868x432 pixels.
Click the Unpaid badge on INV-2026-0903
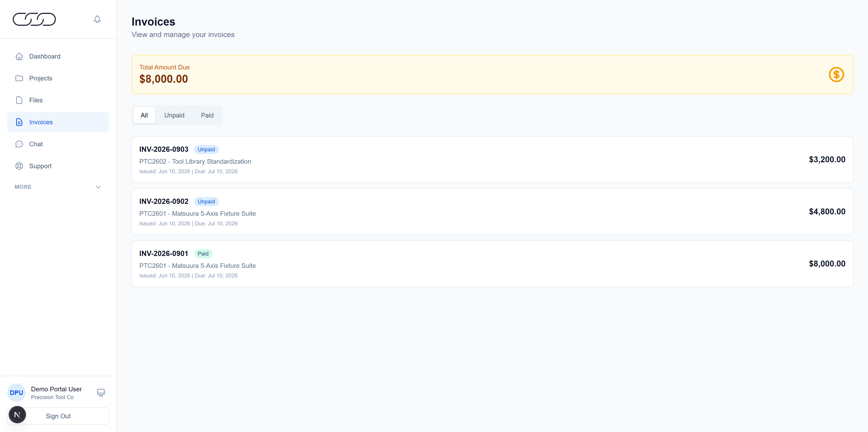(206, 149)
